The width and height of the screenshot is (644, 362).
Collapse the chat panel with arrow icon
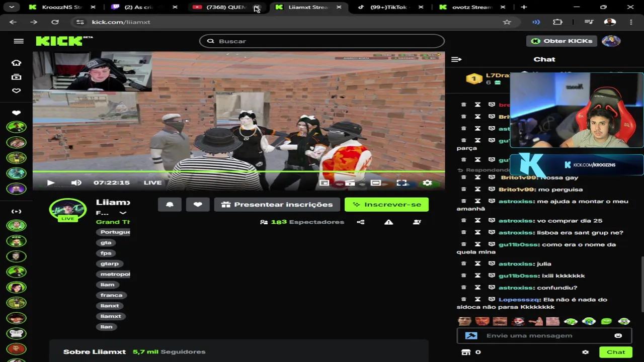456,59
